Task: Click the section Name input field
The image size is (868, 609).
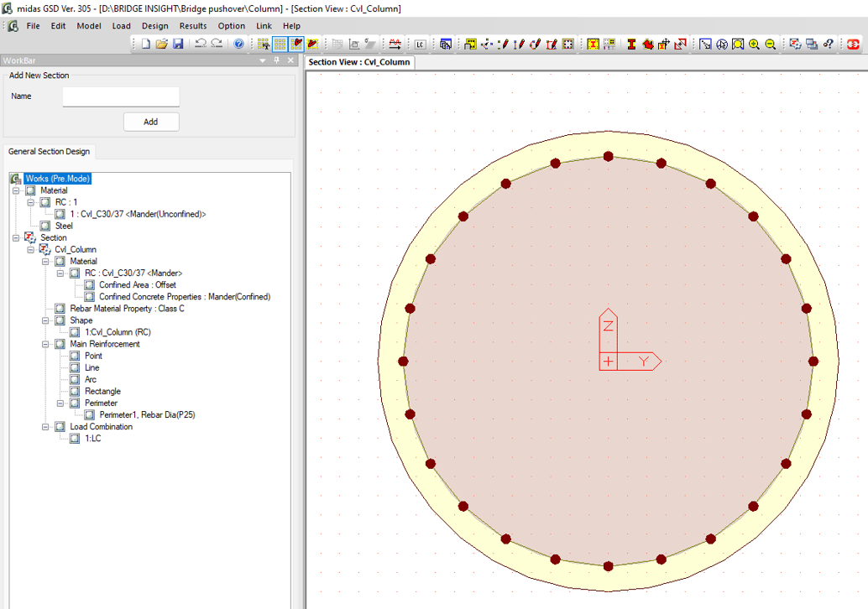Action: click(121, 96)
